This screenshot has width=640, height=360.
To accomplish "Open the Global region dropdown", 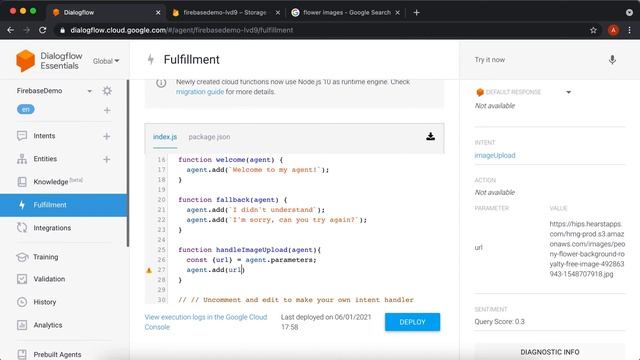I will coord(106,61).
